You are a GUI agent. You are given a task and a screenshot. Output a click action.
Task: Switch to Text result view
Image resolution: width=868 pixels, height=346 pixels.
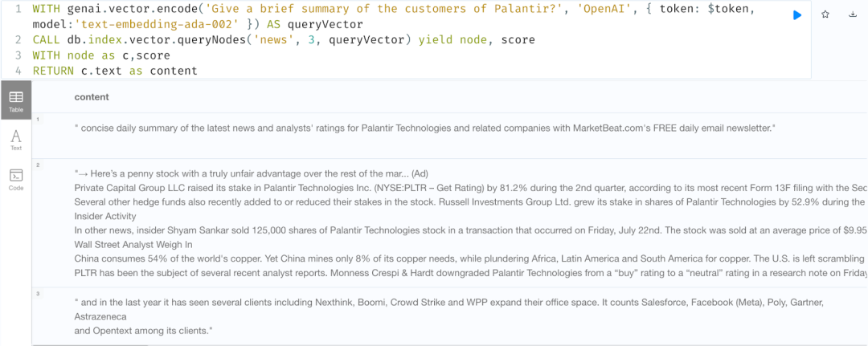pos(16,140)
